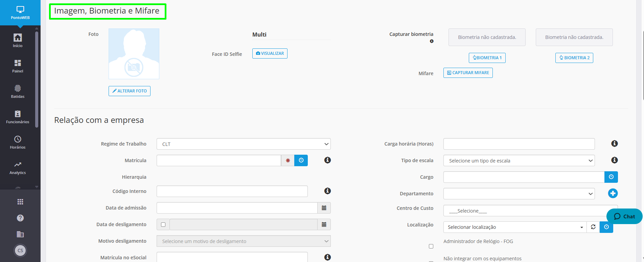Viewport: 644px width, 262px height.
Task: Click the CAPTURAR MIFARE button
Action: click(x=468, y=73)
